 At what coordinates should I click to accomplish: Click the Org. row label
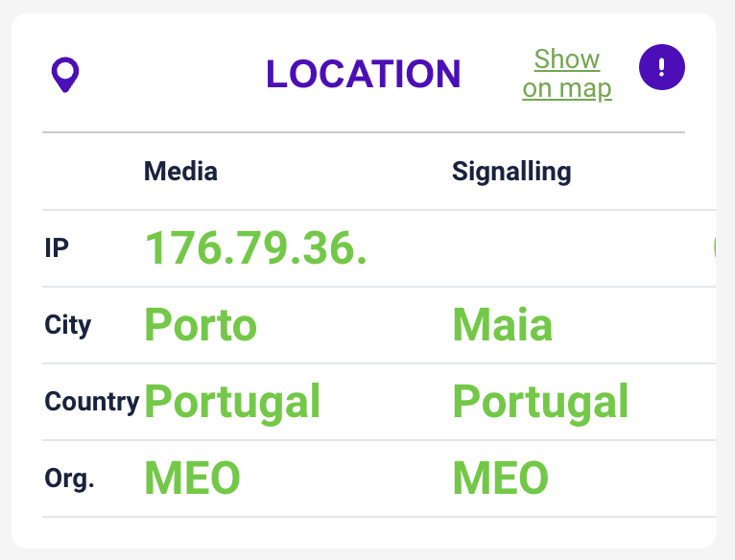tap(69, 478)
